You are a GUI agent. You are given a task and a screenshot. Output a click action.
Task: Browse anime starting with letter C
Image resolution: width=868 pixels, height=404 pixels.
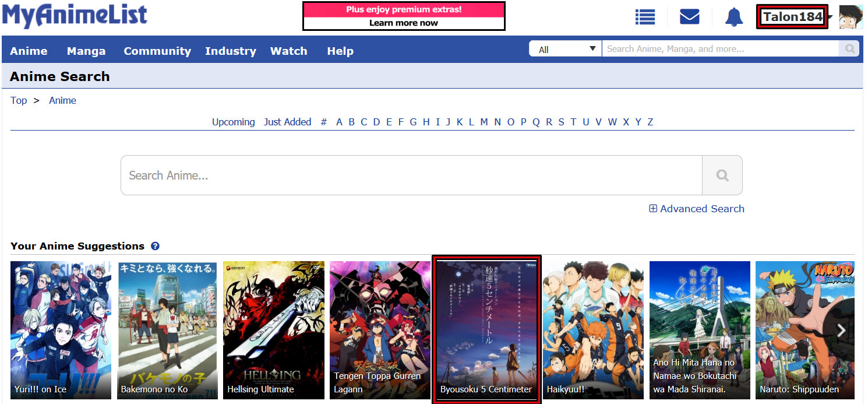point(364,122)
